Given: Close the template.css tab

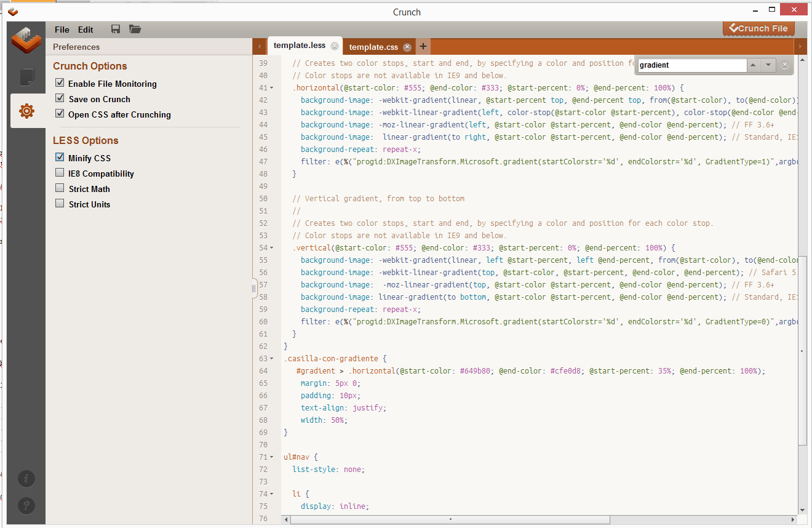Looking at the screenshot, I should pos(407,47).
